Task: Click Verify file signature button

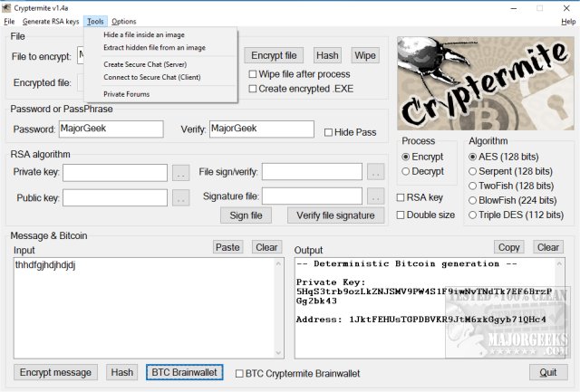Action: coord(336,215)
